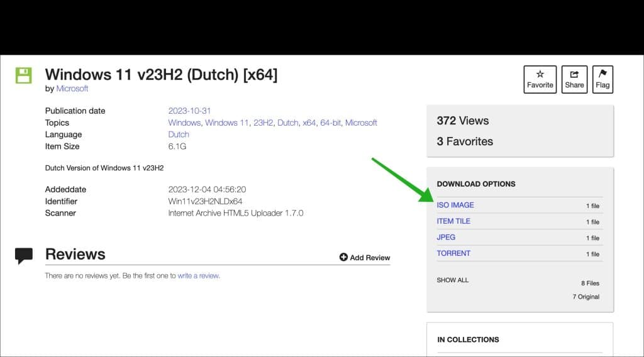
Task: Download the ISO IMAGE file
Action: point(455,205)
